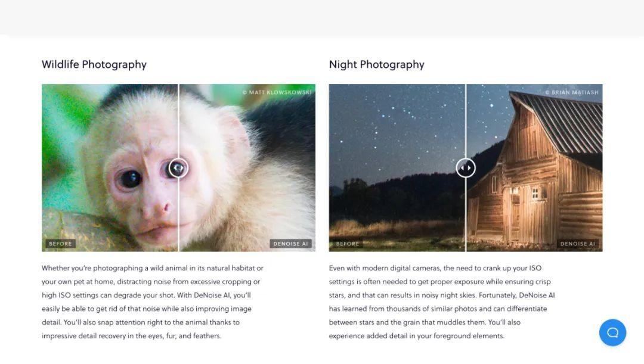This screenshot has width=644, height=364.
Task: Click the DENOISE AI label on monkey photo
Action: [x=291, y=244]
